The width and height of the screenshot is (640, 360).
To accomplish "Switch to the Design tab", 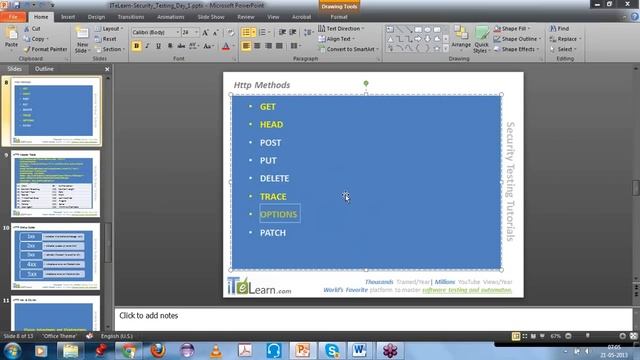I will pyautogui.click(x=96, y=17).
